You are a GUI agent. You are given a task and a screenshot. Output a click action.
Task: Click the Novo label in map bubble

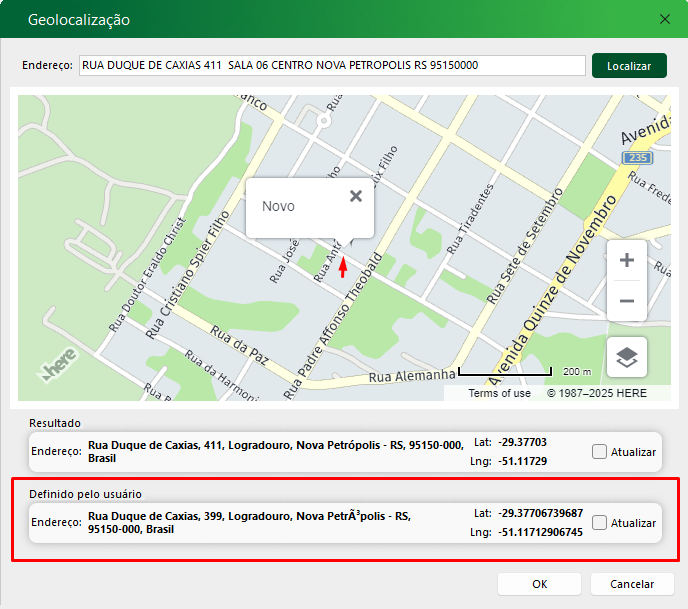[x=278, y=206]
